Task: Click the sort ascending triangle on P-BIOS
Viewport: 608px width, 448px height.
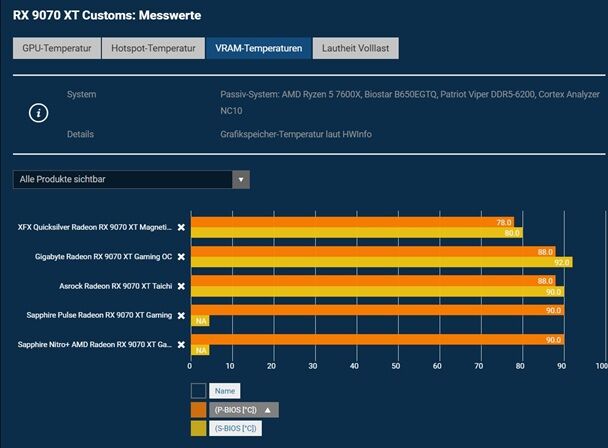Action: coord(268,410)
